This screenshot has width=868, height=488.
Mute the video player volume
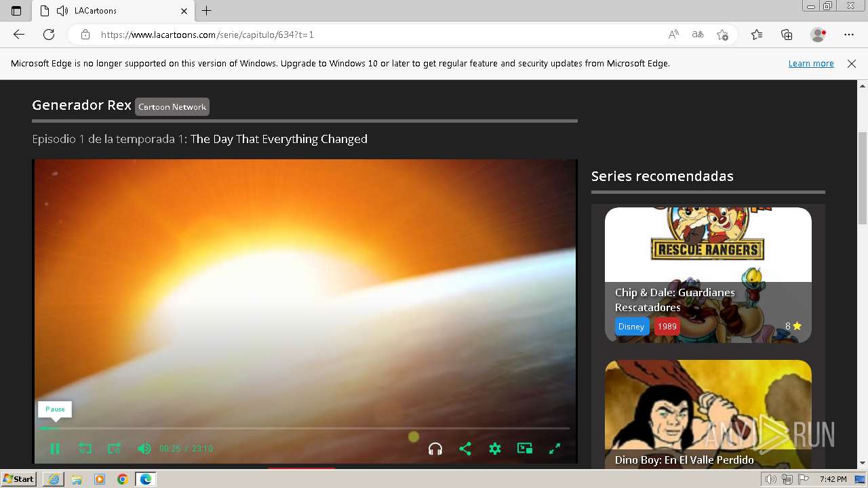(x=144, y=449)
